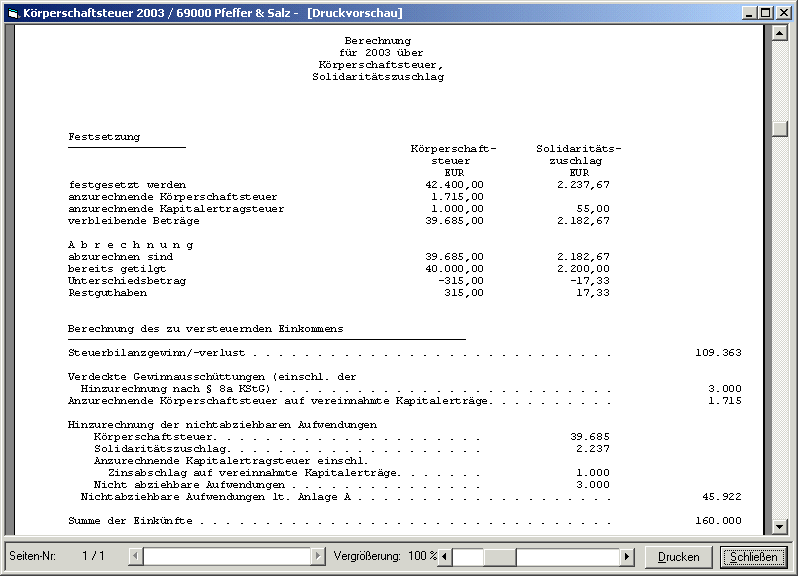798x576 pixels.
Task: Click the value 2.237,67
Action: pyautogui.click(x=583, y=185)
